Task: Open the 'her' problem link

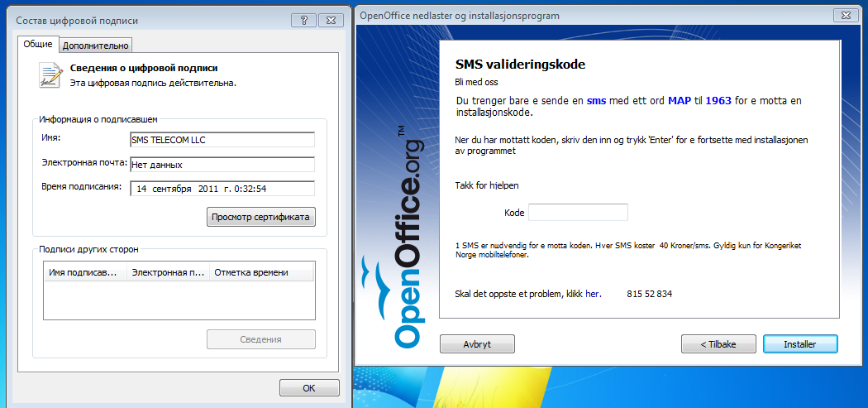Action: (x=593, y=294)
